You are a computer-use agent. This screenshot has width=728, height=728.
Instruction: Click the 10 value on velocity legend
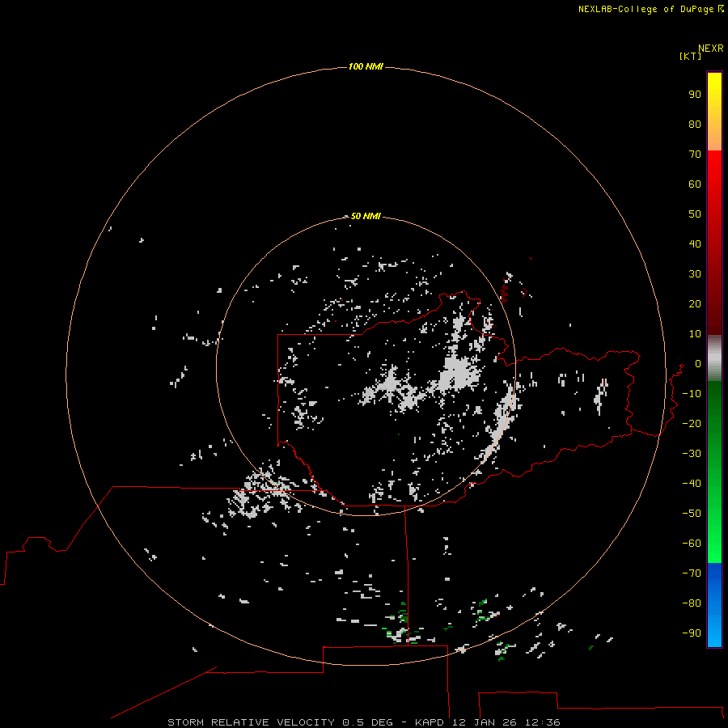[x=695, y=334]
